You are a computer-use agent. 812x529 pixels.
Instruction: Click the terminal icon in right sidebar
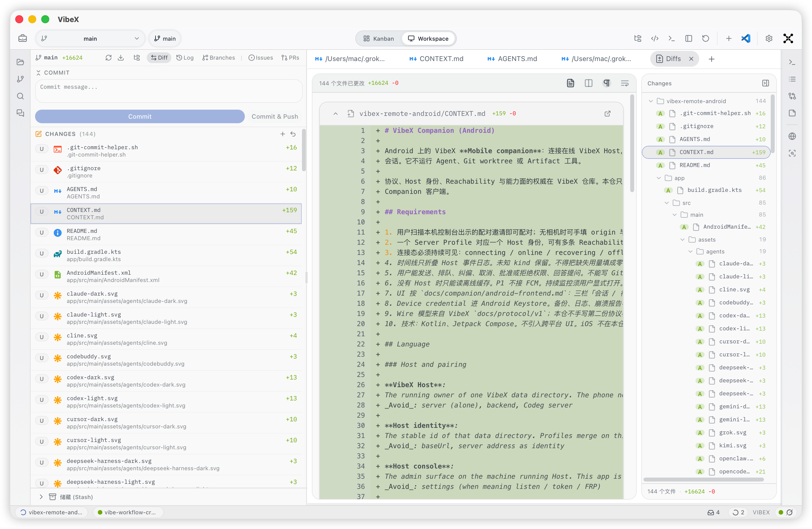pos(792,62)
